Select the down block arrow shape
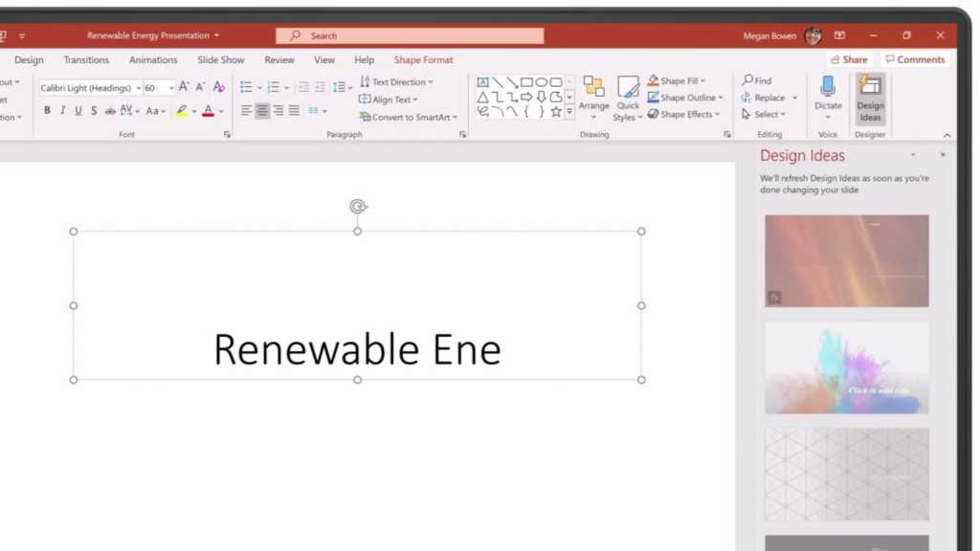Viewport: 980px width, 551px height. tap(542, 97)
